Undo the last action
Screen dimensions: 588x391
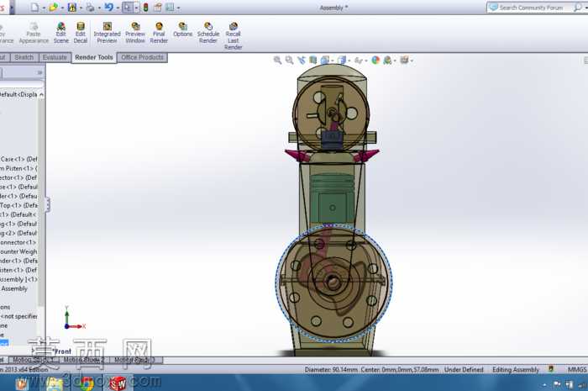coord(108,7)
